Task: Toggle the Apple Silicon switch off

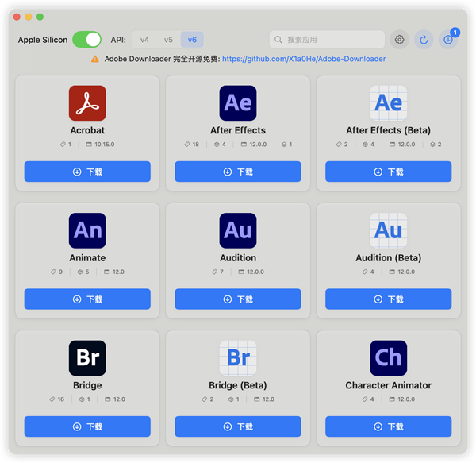Action: point(86,40)
